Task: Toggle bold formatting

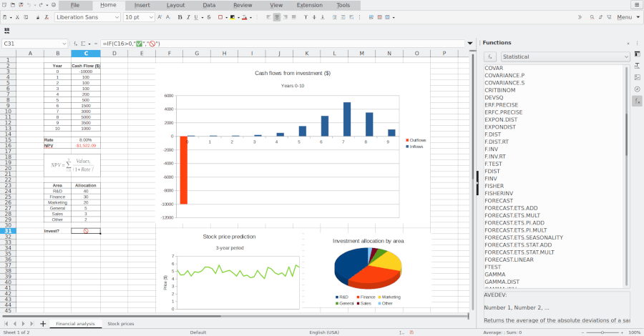Action: (180, 17)
